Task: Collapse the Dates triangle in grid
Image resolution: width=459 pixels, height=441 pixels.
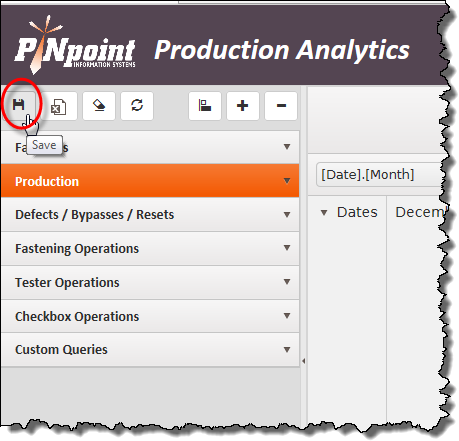Action: (x=324, y=212)
